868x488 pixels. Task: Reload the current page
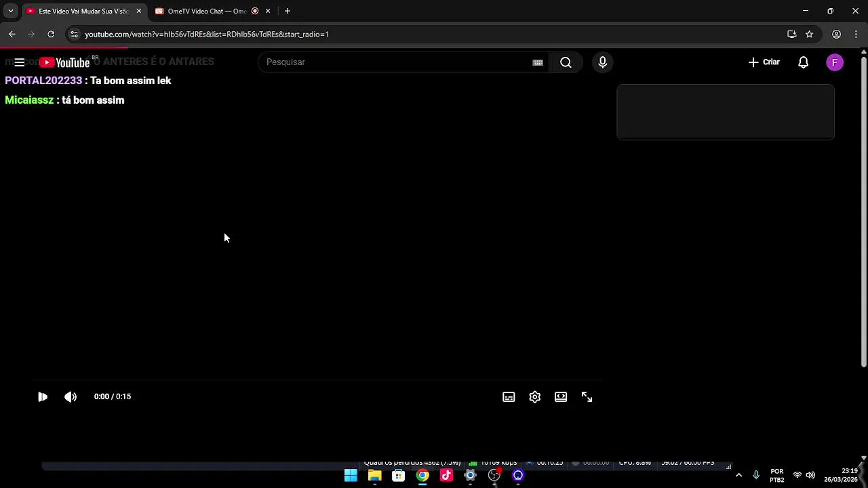(x=51, y=34)
